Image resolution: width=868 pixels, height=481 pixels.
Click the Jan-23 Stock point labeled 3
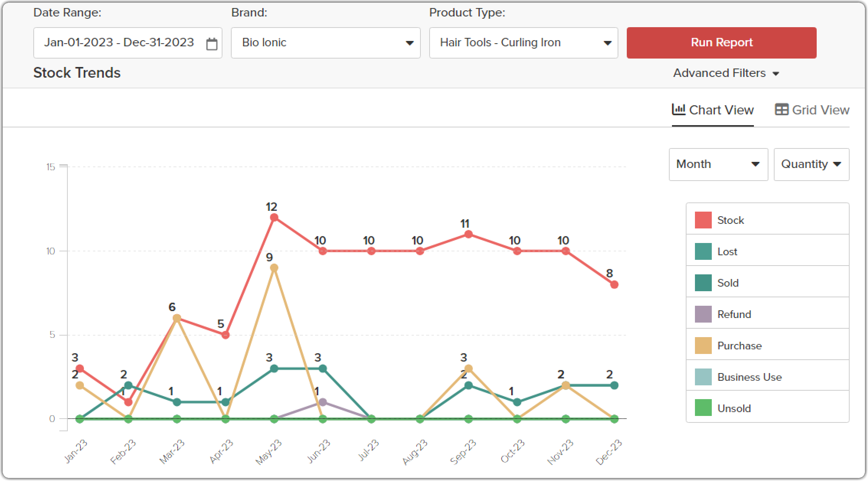80,368
